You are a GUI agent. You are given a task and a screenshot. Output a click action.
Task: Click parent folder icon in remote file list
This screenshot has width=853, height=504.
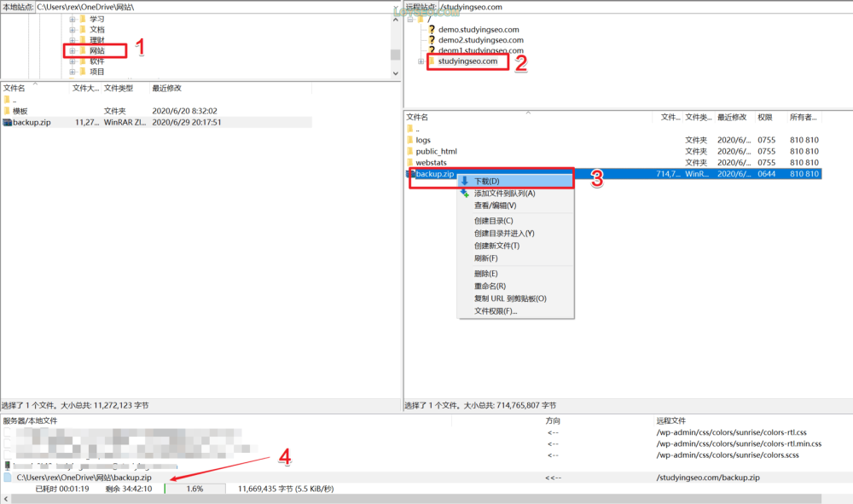(410, 129)
